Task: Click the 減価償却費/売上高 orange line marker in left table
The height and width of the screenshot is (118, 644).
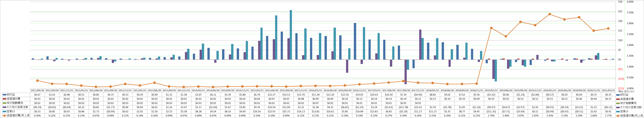Action: point(4,116)
